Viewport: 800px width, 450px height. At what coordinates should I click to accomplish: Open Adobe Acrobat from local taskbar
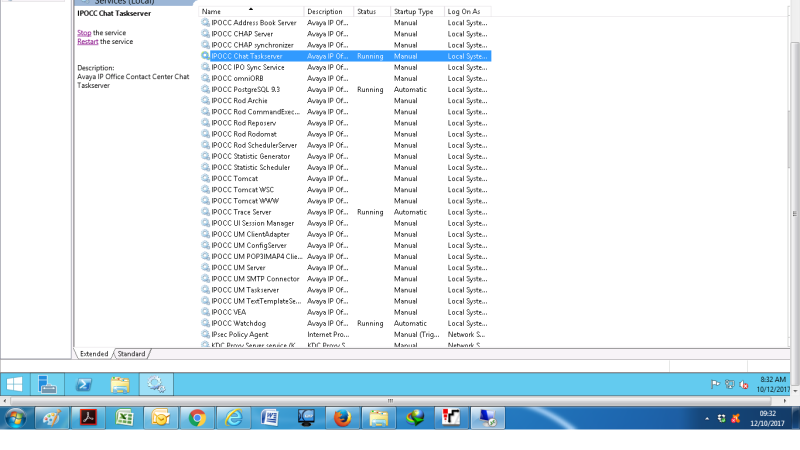click(88, 418)
